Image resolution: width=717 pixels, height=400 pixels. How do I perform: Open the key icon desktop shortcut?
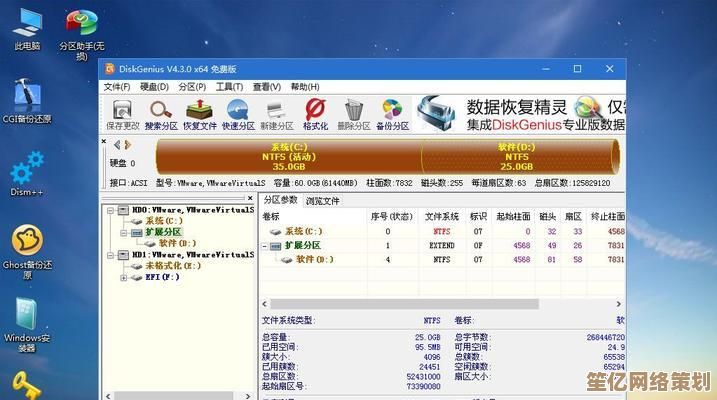pyautogui.click(x=27, y=385)
